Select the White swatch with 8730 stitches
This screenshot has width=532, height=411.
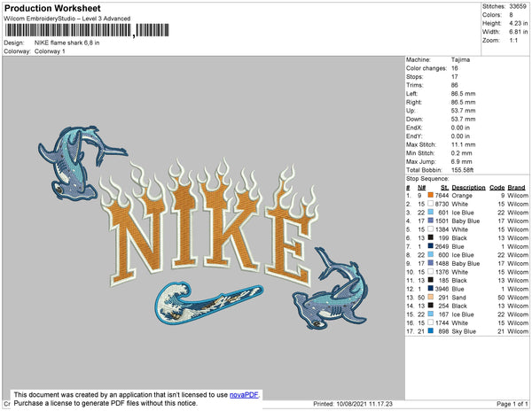point(431,204)
